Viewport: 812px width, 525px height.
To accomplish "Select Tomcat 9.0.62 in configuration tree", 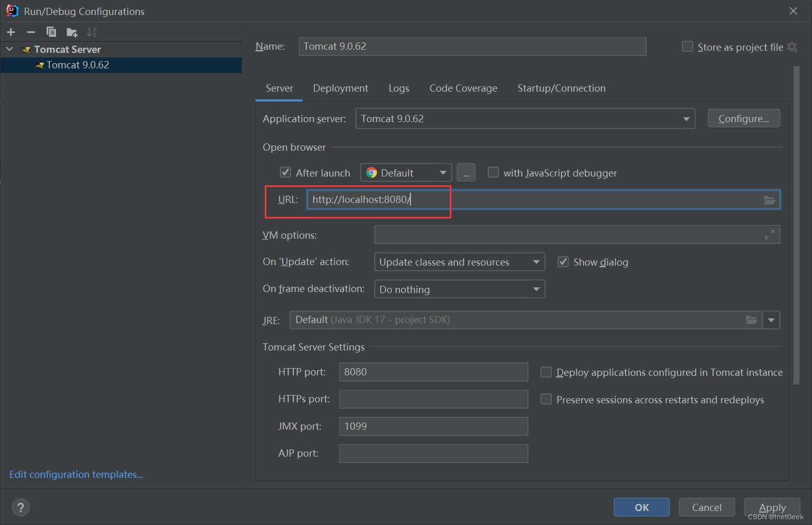I will pos(121,65).
